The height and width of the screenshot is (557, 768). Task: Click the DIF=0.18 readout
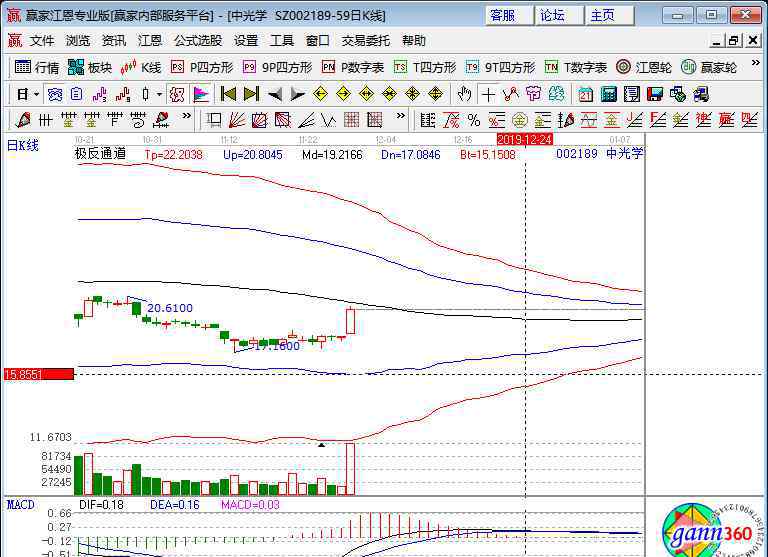(101, 505)
